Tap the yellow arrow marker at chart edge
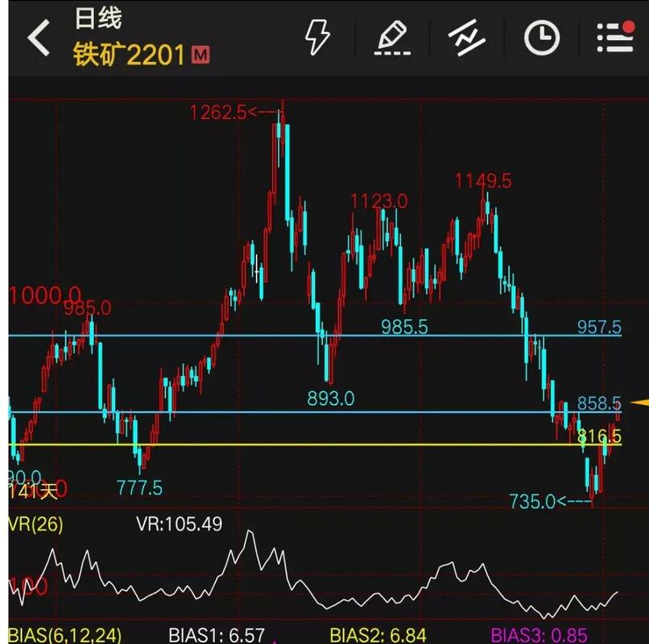The image size is (649, 644). coord(639,400)
